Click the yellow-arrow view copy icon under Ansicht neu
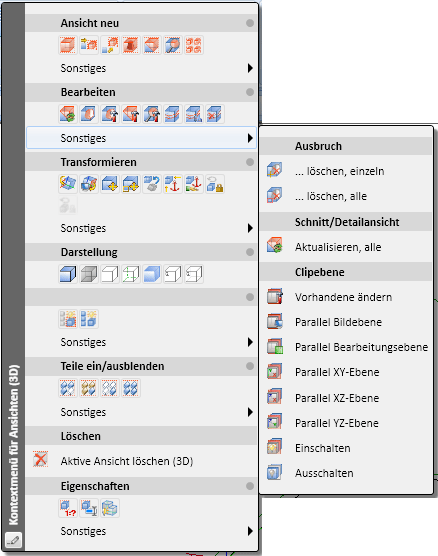The image size is (438, 556). point(89,45)
